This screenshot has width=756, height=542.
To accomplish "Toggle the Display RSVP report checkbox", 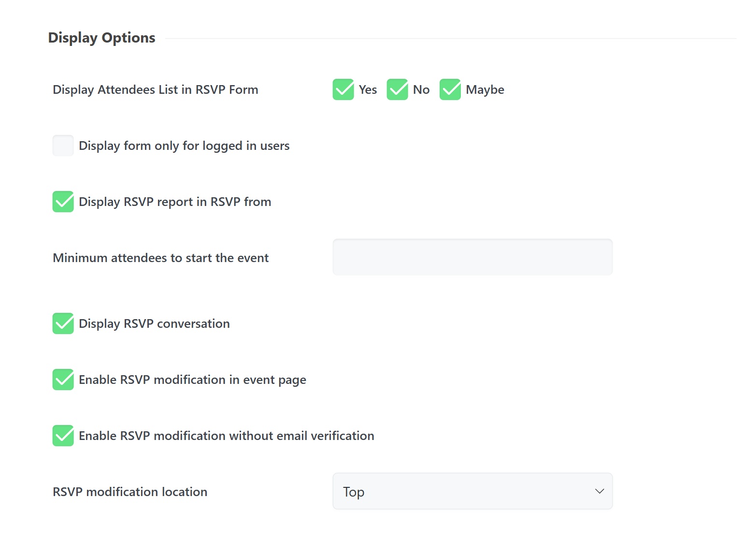I will (x=63, y=202).
